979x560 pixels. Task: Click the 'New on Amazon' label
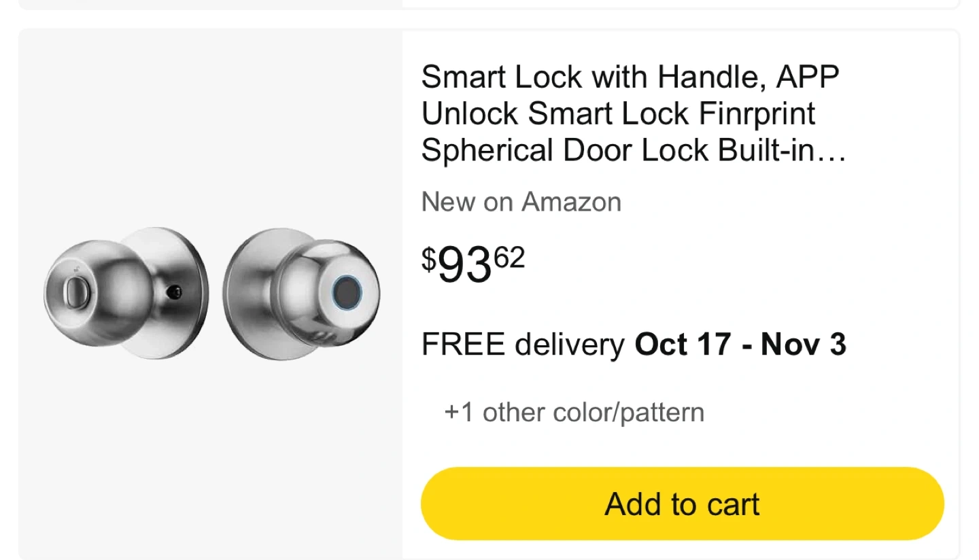click(x=521, y=202)
